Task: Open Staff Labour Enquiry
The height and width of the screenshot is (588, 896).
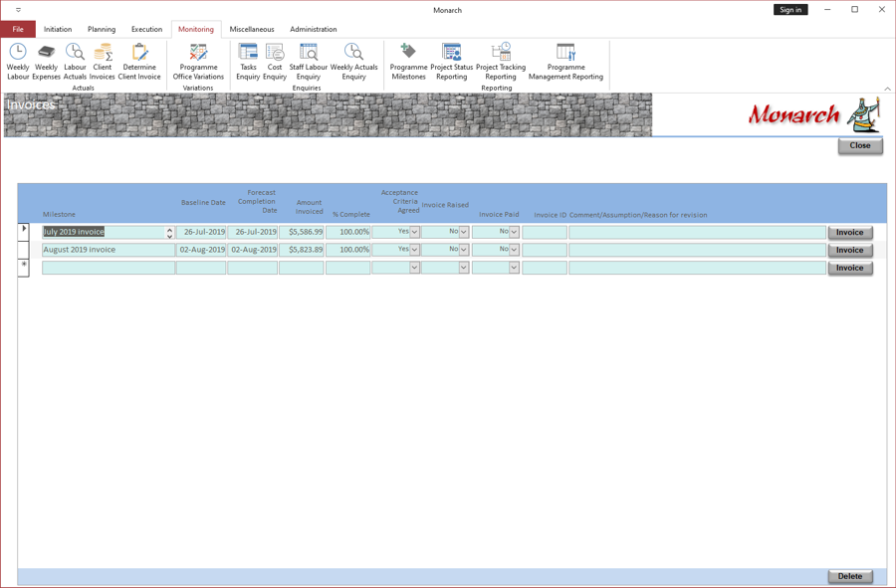Action: [x=309, y=62]
